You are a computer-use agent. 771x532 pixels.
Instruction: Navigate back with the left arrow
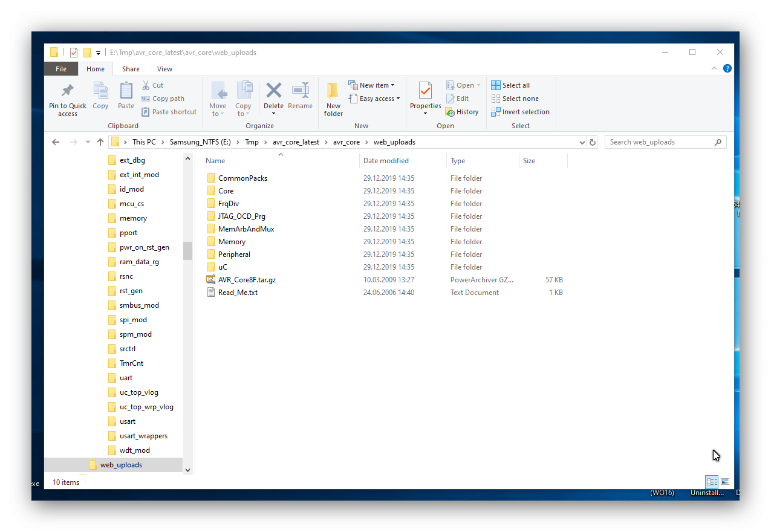point(56,142)
